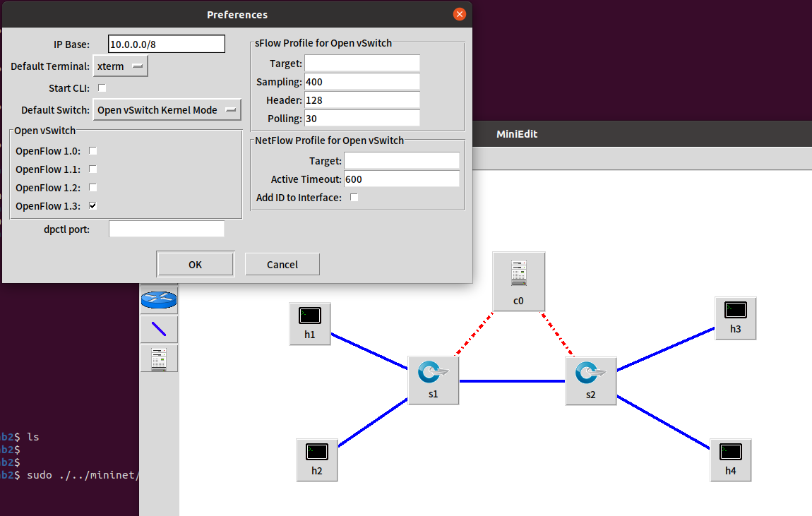Toggle Add ID to Interface checkbox
Screen dimensions: 812x516
tap(354, 197)
